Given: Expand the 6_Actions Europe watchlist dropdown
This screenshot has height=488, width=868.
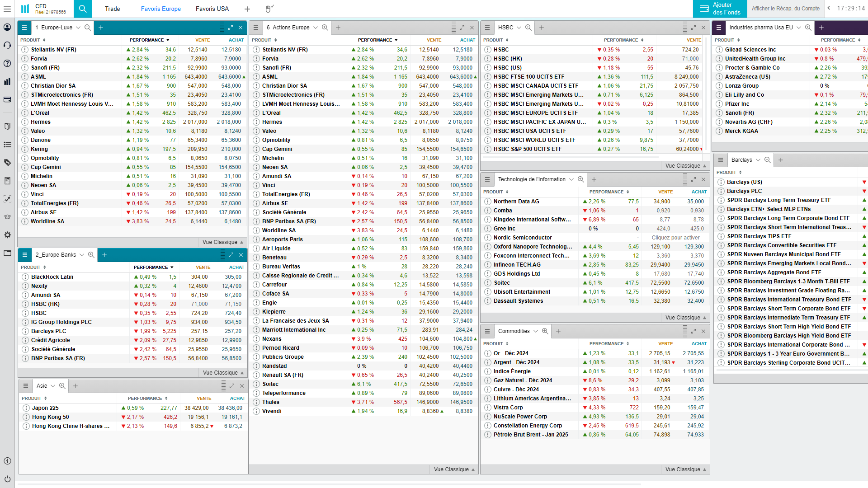Looking at the screenshot, I should pos(316,28).
